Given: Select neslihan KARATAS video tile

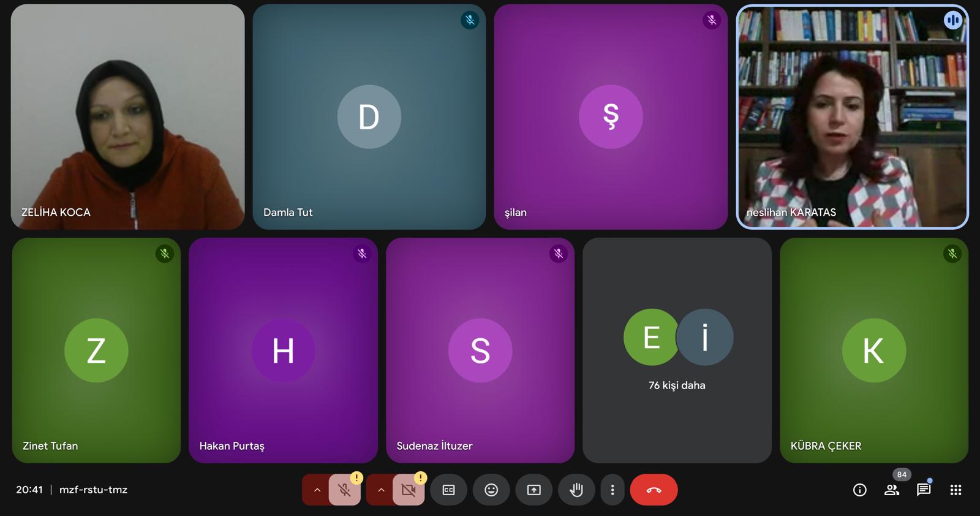Looking at the screenshot, I should click(852, 116).
